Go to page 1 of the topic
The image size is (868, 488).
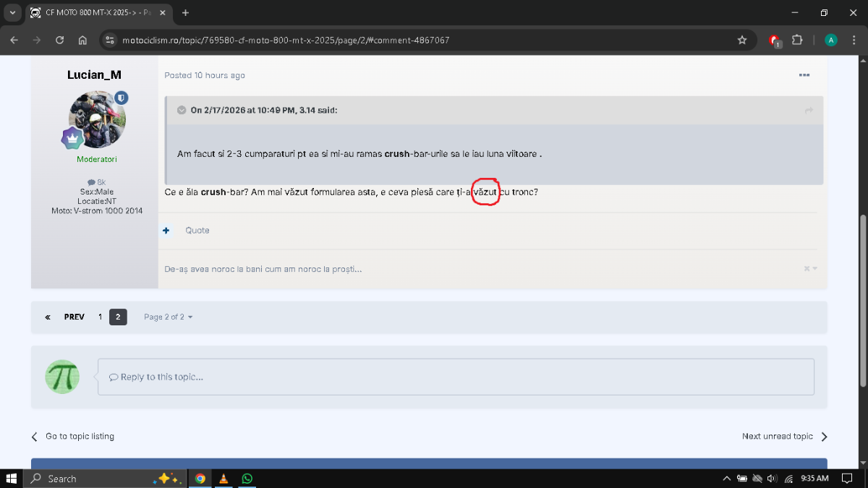(x=100, y=317)
